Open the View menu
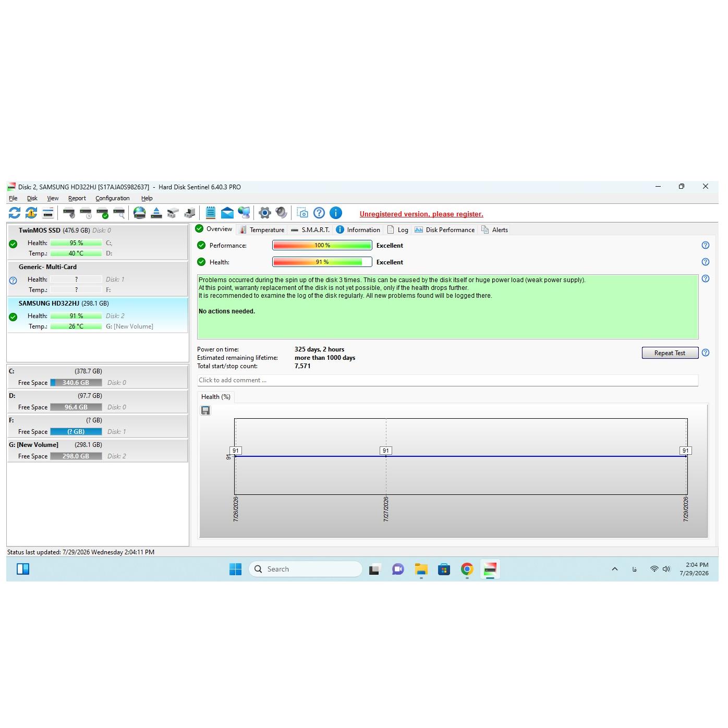Viewport: 728px width, 728px height. [53, 198]
